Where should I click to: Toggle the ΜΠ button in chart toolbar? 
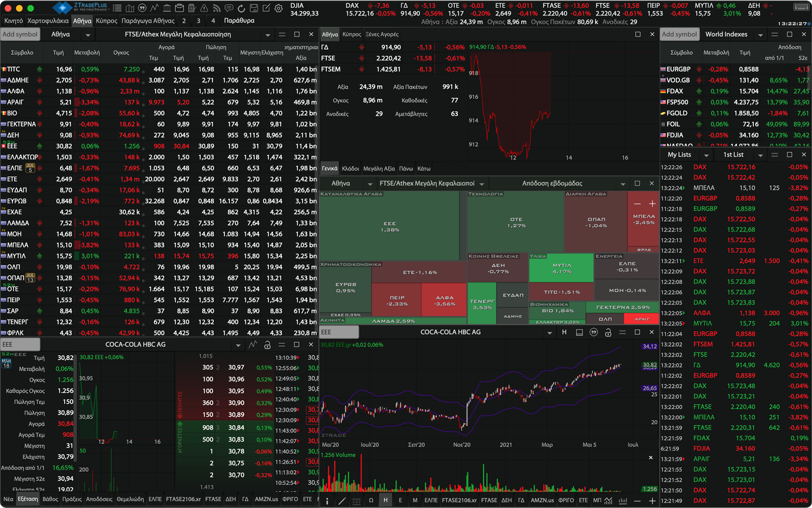[597, 501]
